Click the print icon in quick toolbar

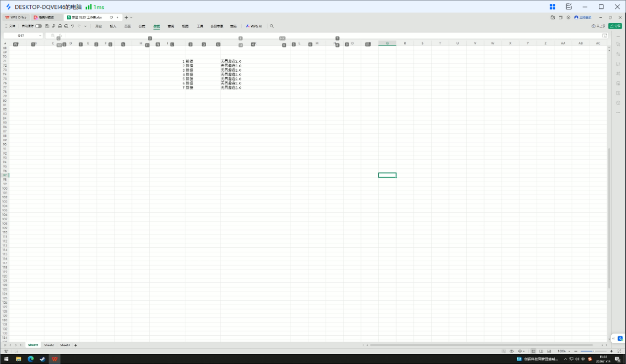(x=60, y=26)
